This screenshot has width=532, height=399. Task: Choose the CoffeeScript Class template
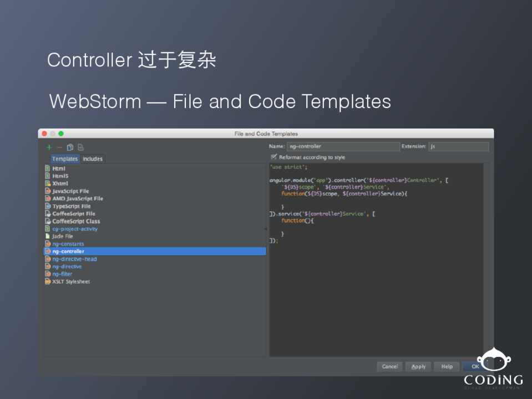76,221
